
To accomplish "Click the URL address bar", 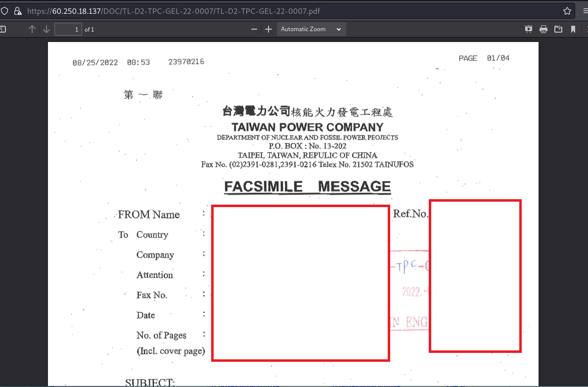I will [292, 11].
